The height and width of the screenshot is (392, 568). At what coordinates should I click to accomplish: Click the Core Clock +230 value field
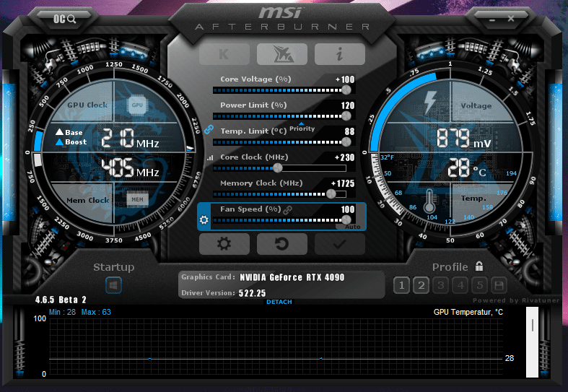pos(344,157)
